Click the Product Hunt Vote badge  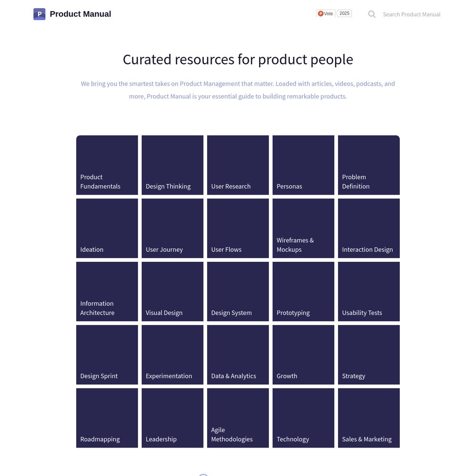326,14
